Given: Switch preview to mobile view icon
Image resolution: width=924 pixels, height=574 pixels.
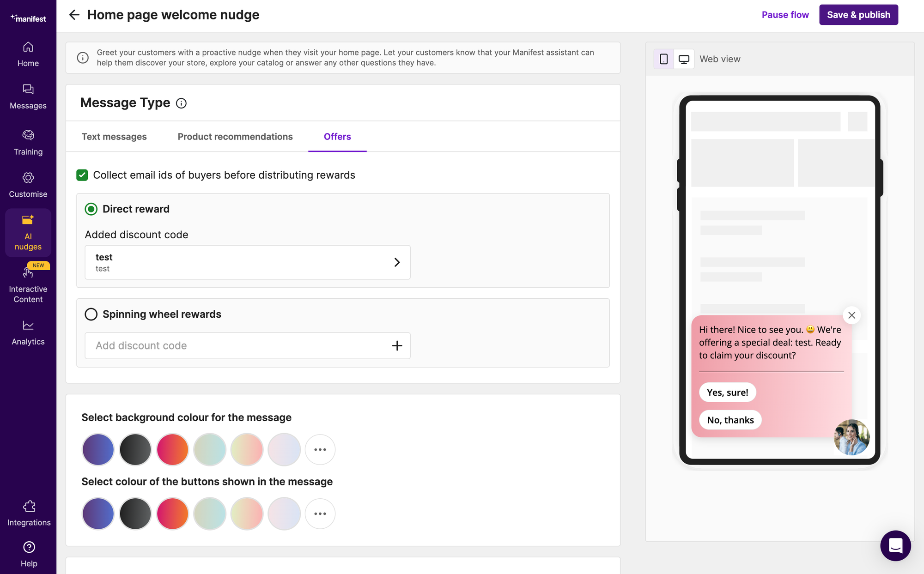Looking at the screenshot, I should (664, 59).
